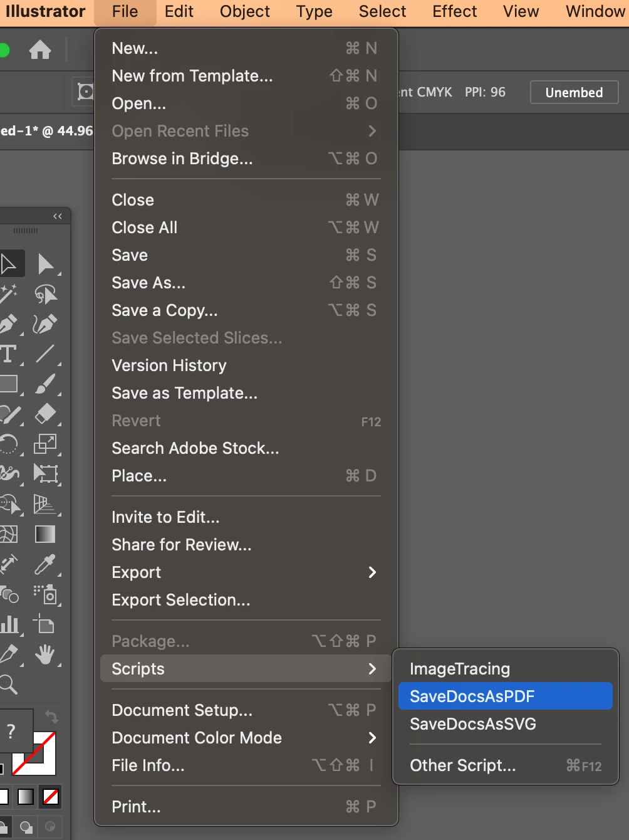This screenshot has width=629, height=840.
Task: Select the Paintbrush tool
Action: pos(46,384)
